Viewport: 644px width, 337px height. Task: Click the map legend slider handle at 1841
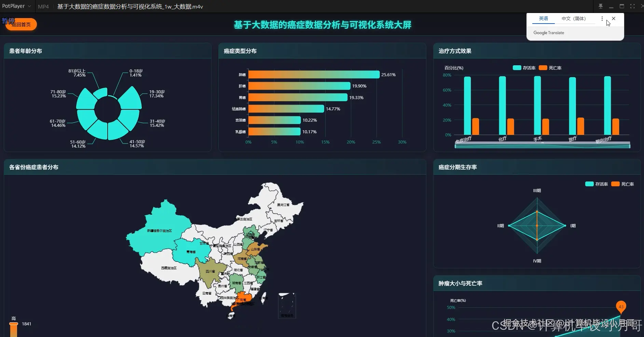(x=14, y=324)
